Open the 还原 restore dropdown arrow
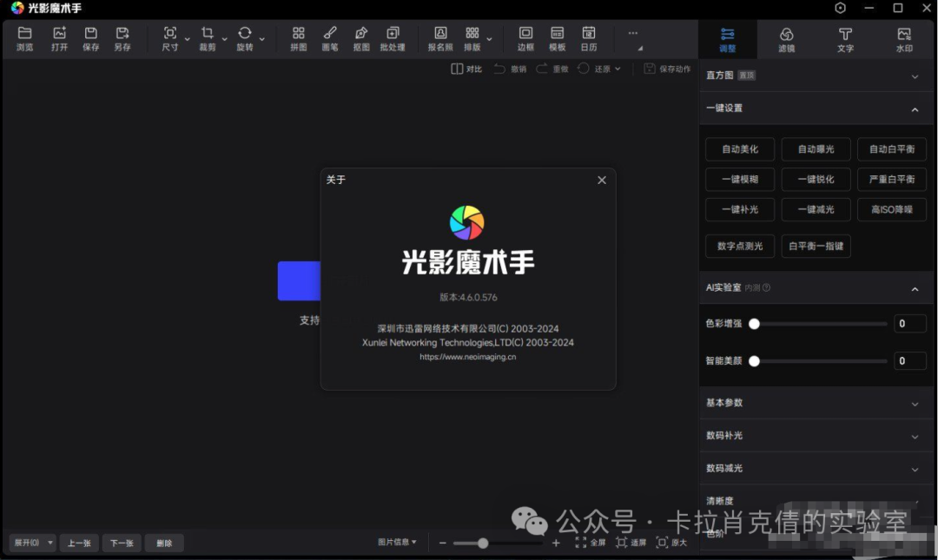The width and height of the screenshot is (938, 560). tap(618, 69)
